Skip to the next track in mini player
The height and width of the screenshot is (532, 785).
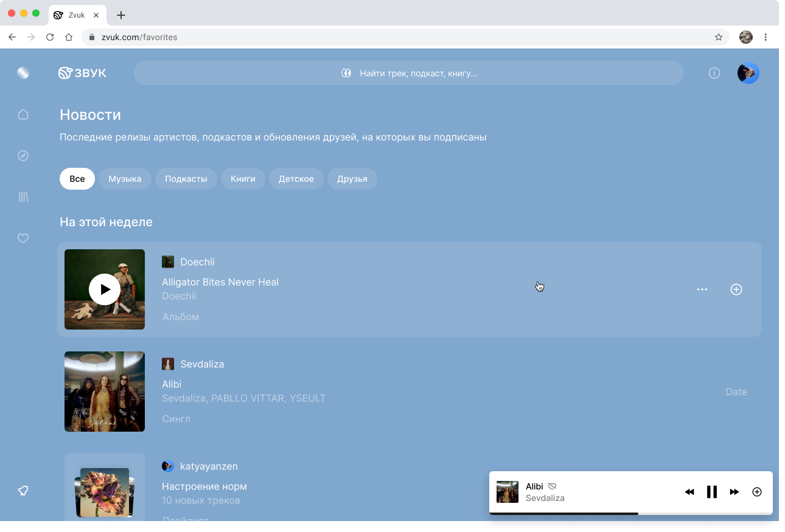tap(734, 492)
